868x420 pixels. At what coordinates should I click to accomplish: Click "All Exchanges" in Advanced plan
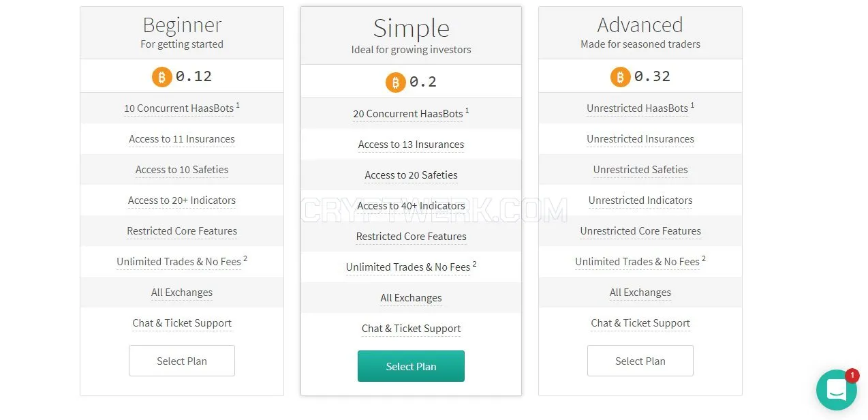640,292
